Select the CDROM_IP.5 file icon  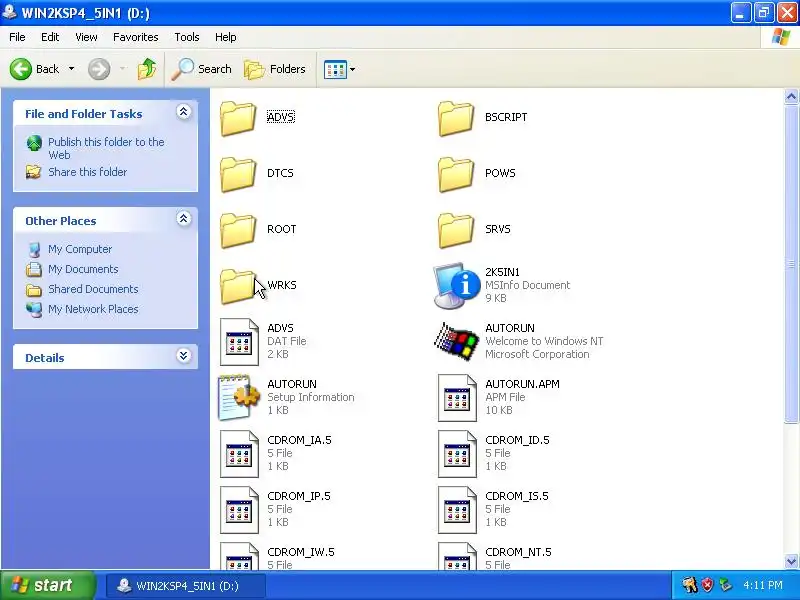239,510
